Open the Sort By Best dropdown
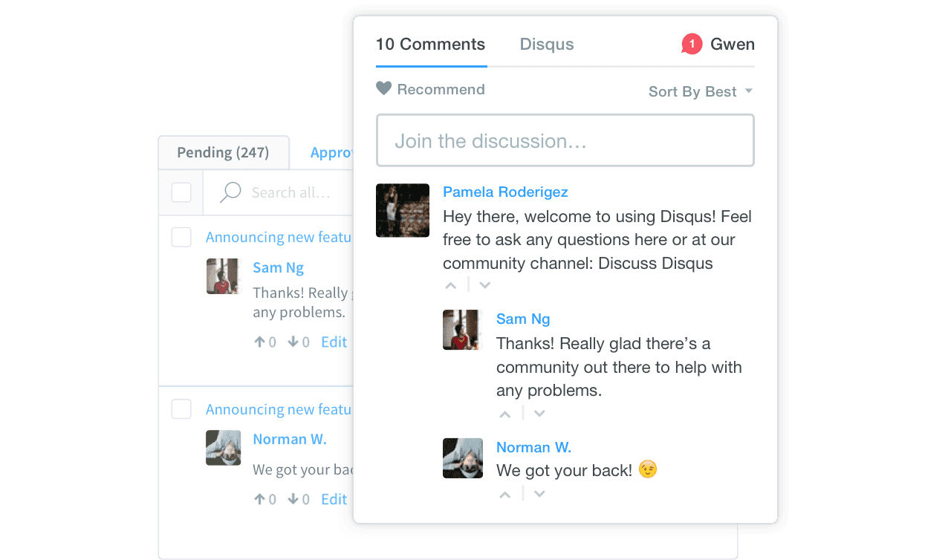 [x=701, y=91]
